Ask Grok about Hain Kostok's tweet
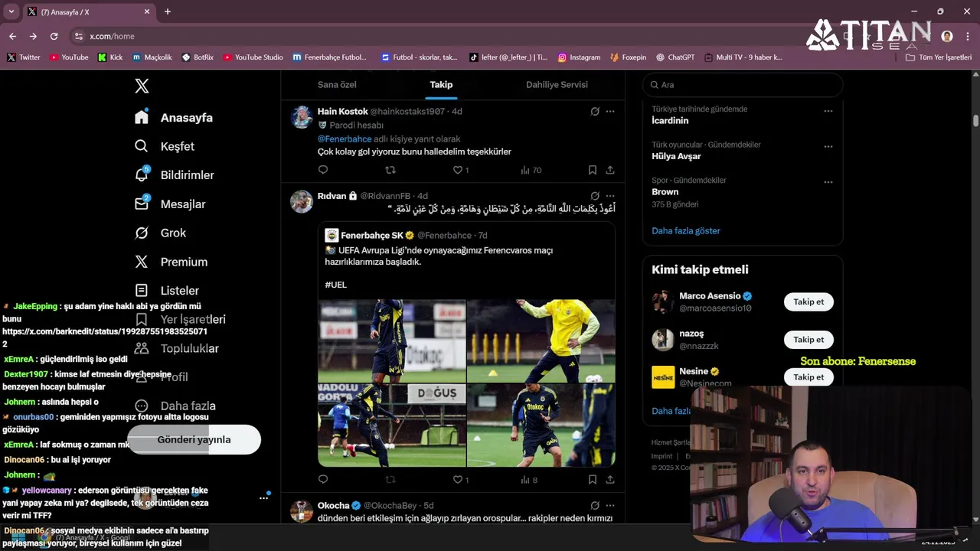The image size is (980, 551). (x=595, y=111)
